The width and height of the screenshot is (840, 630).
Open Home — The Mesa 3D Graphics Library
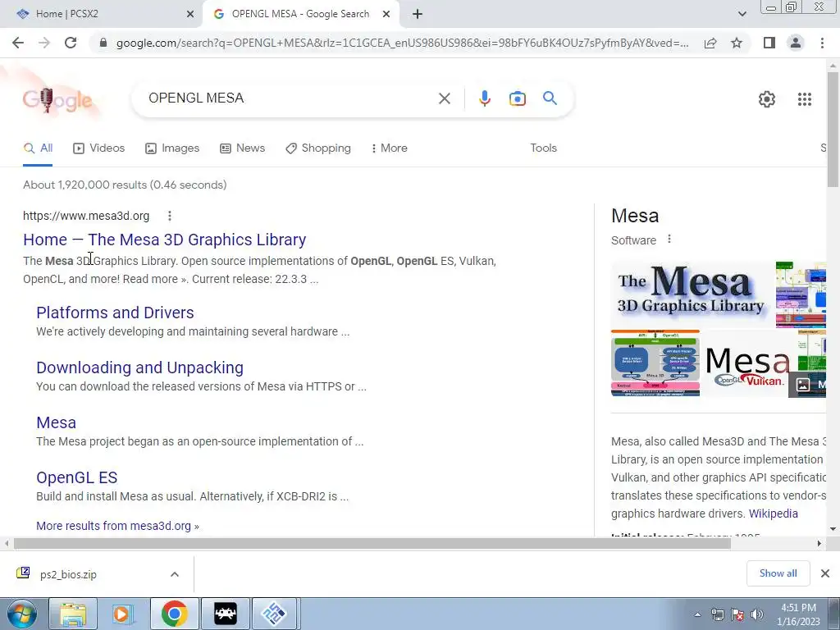pyautogui.click(x=164, y=240)
